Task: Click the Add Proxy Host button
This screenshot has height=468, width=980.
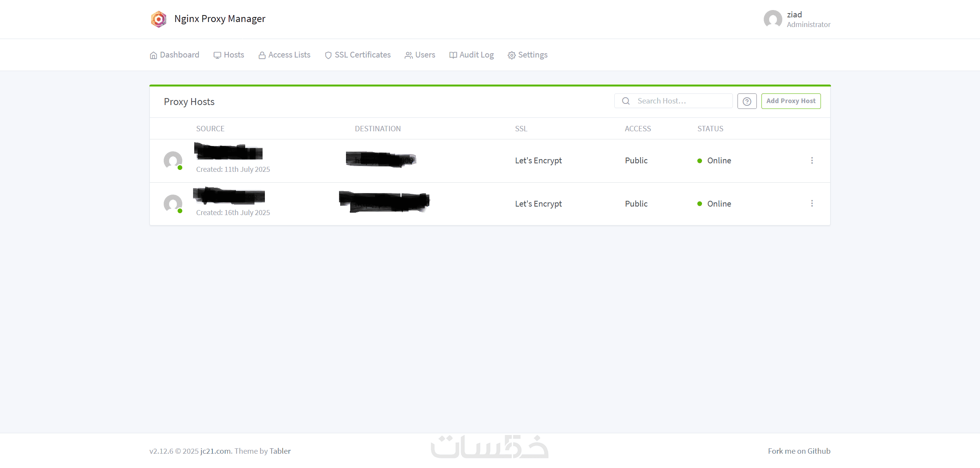Action: point(791,101)
